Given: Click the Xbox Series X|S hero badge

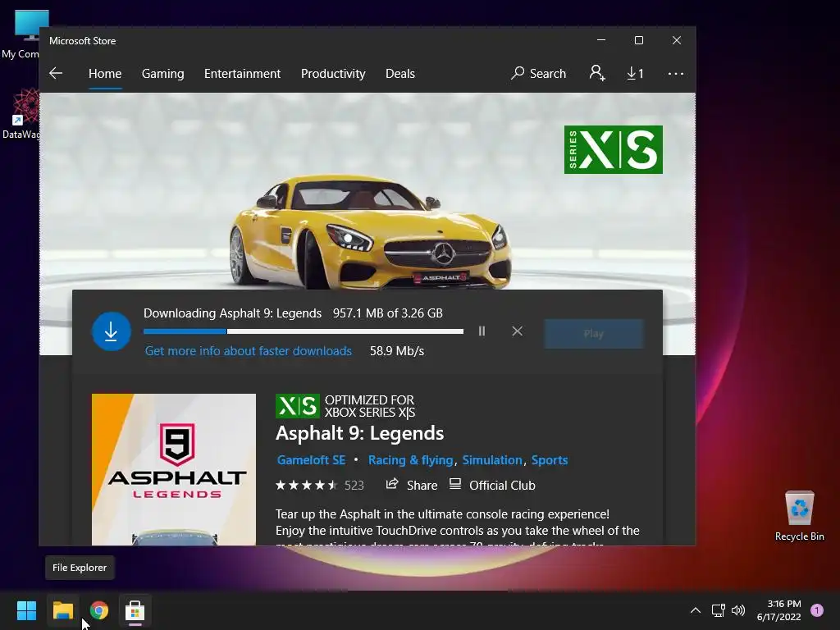Looking at the screenshot, I should 614,149.
